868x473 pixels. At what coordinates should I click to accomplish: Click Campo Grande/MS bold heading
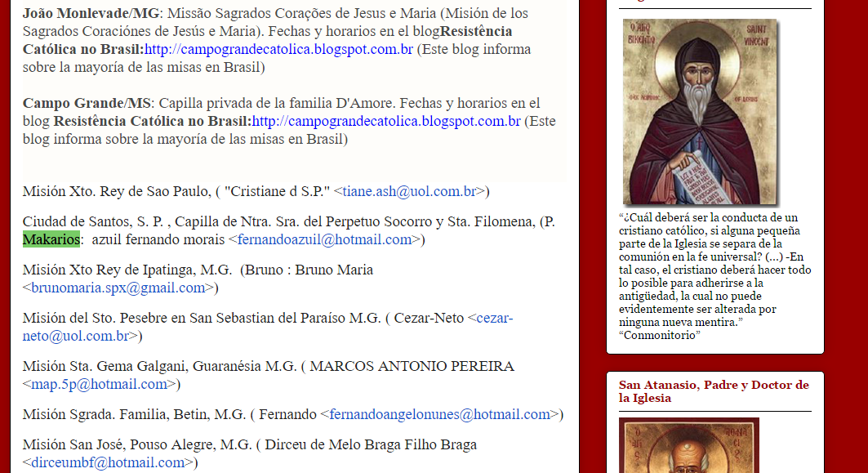click(87, 104)
